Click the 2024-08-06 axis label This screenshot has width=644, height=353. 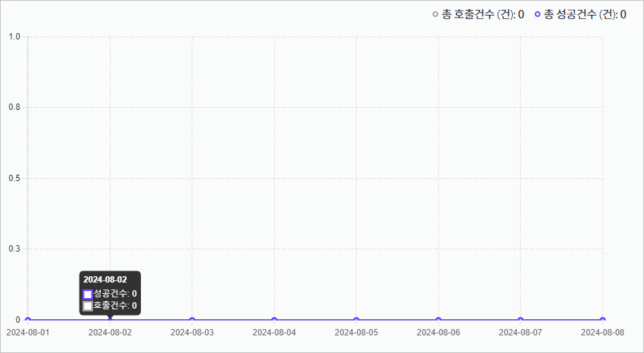pyautogui.click(x=439, y=333)
